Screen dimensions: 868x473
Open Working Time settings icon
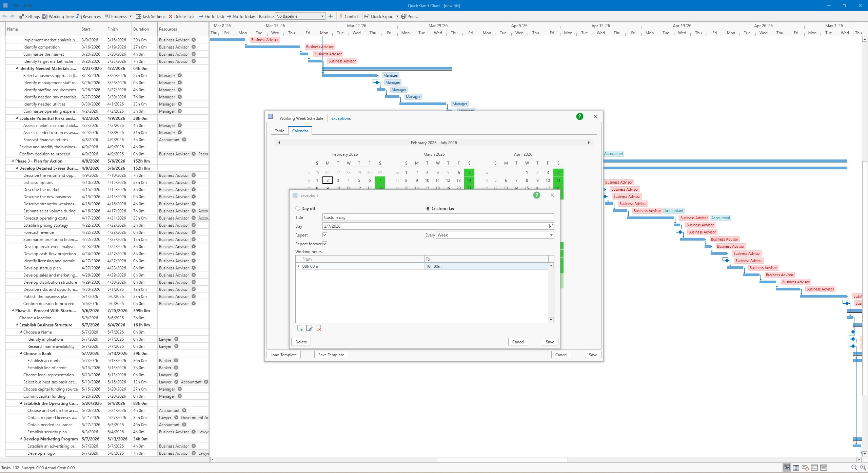click(x=45, y=16)
